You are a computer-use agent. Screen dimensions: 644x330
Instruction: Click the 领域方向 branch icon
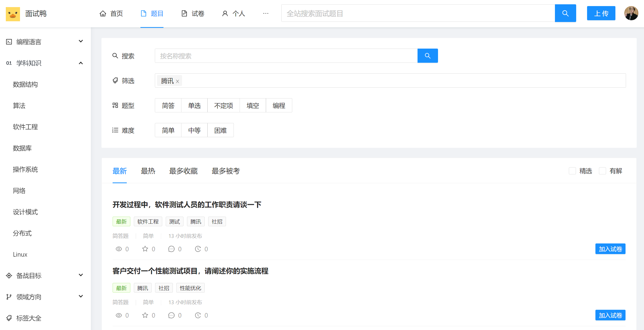9,297
